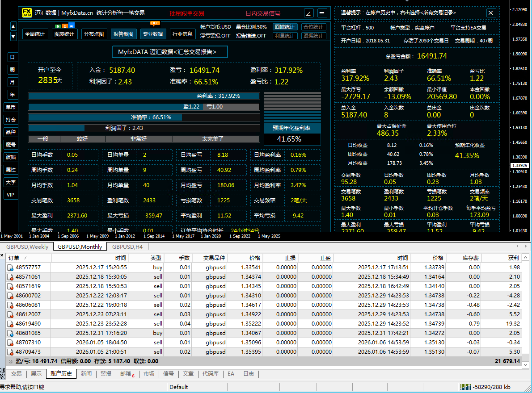Screen dimensions: 532x393
Task: Click the pencil edit icon in panel header
Action: 309,13
